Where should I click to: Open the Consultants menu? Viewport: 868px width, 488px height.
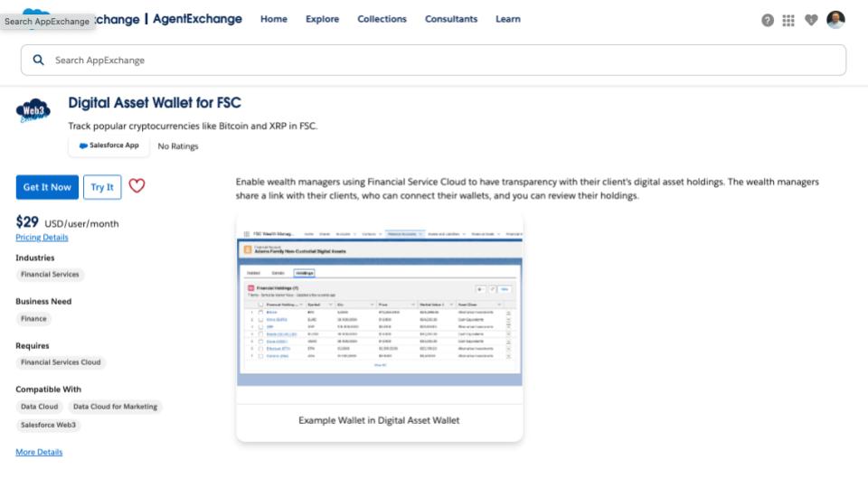coord(451,19)
